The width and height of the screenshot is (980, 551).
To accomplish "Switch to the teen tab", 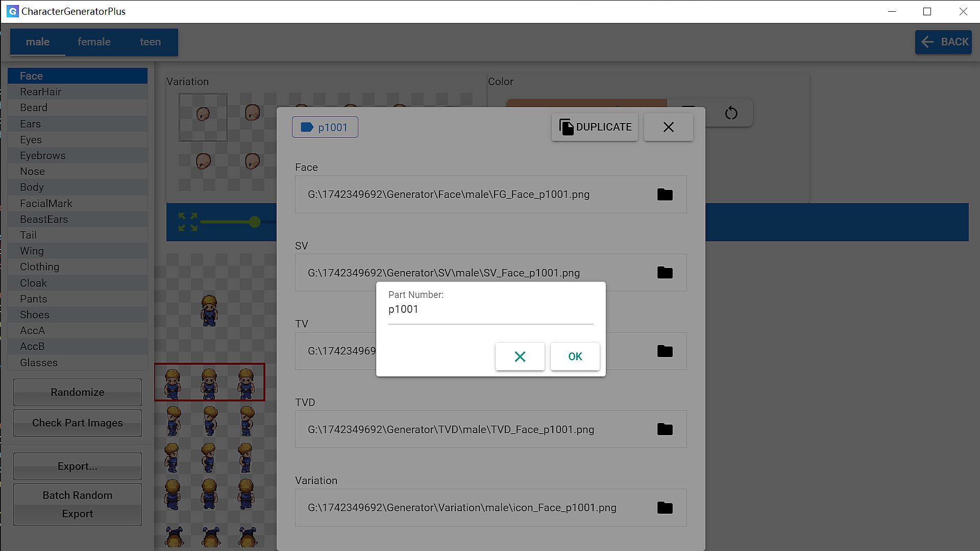I will pyautogui.click(x=150, y=42).
